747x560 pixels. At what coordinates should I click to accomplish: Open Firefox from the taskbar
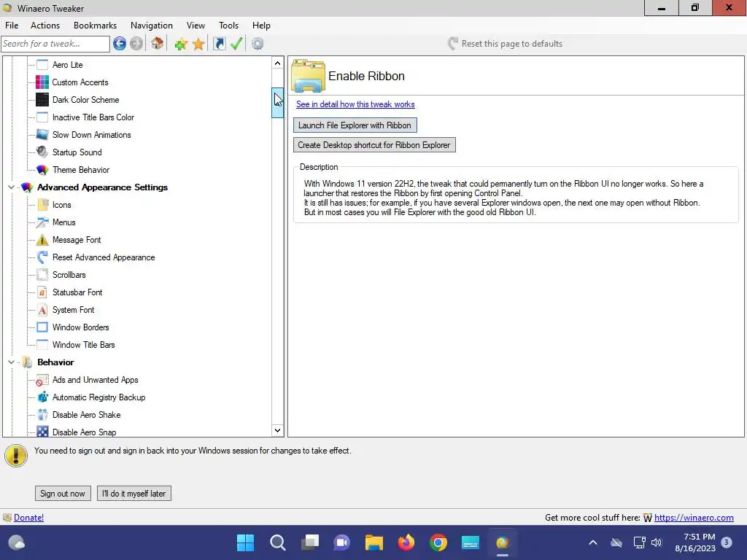point(406,542)
